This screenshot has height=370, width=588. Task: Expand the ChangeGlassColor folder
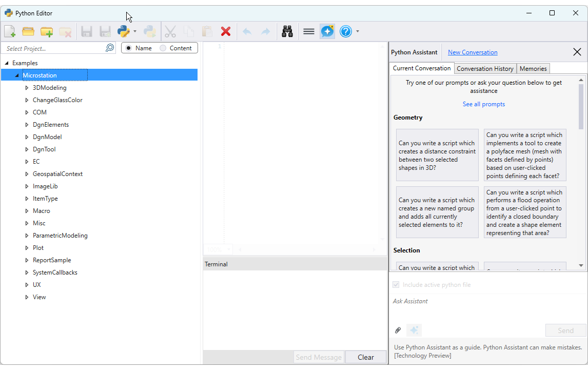(x=27, y=100)
